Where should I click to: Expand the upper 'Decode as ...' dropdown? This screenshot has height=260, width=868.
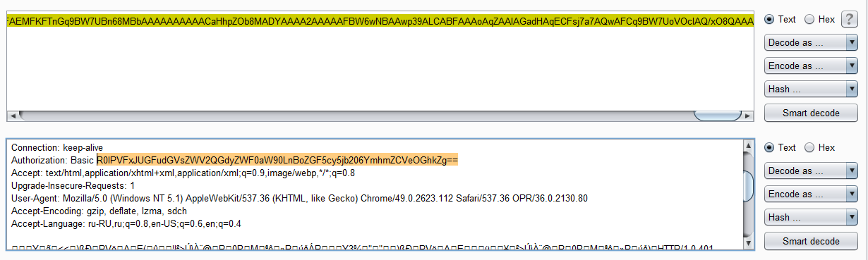(x=811, y=43)
